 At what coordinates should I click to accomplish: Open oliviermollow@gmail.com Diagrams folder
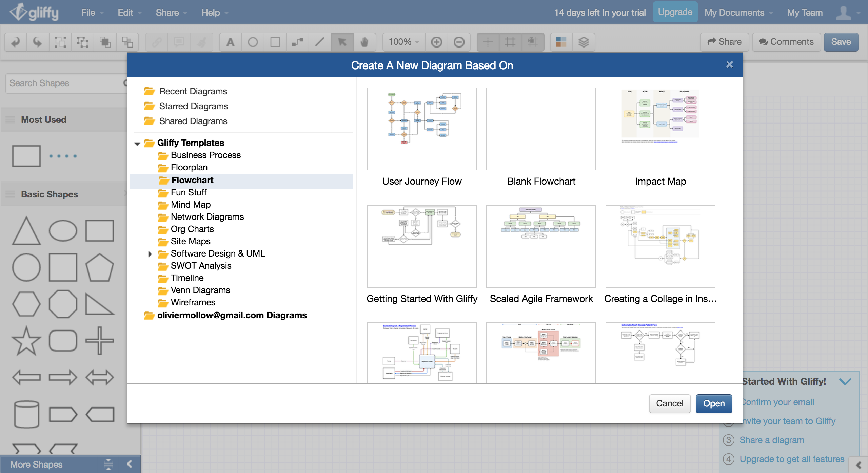225,316
